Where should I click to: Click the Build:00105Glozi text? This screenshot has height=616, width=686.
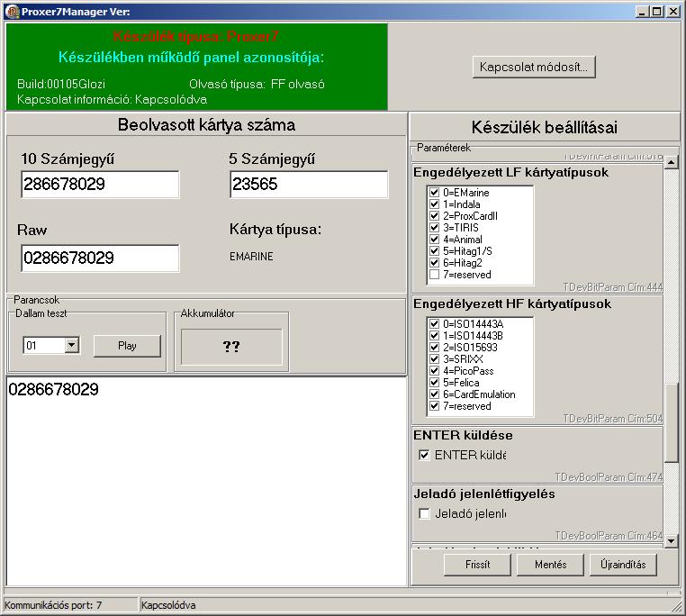[x=61, y=84]
